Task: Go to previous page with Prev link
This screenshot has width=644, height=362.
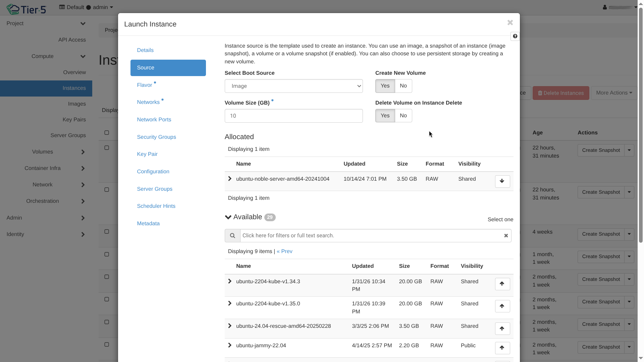Action: tap(284, 251)
